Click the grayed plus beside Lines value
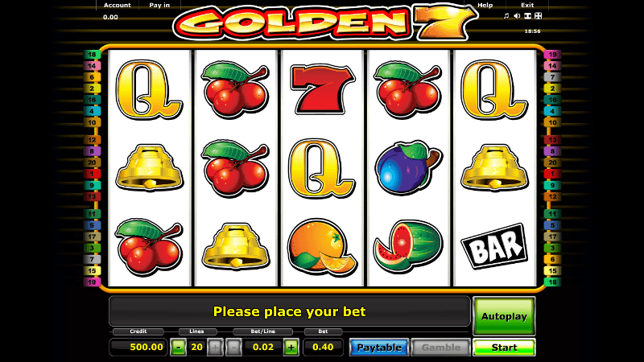This screenshot has width=644, height=362. pos(215,348)
